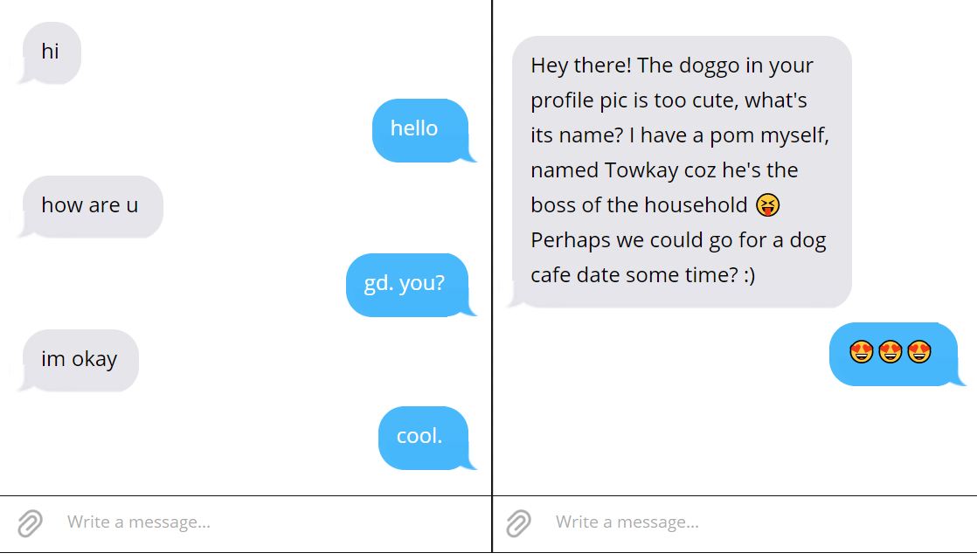This screenshot has width=977, height=560.
Task: Click the tongue-out emoji after "household"
Action: 767,205
